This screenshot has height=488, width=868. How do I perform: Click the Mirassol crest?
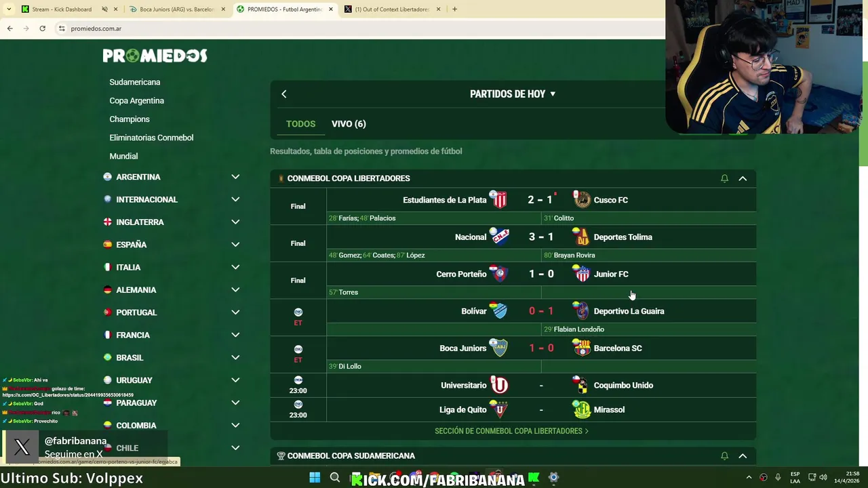coord(582,409)
